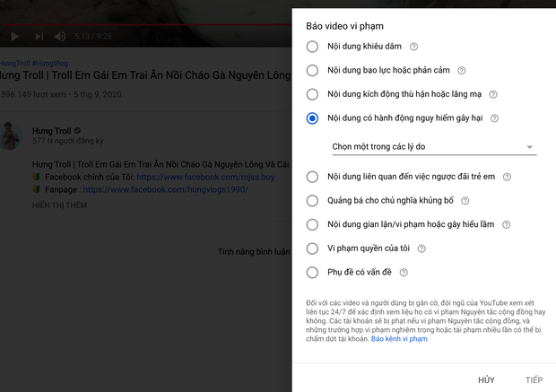Click the #HưngVlog hashtag

tap(50, 63)
